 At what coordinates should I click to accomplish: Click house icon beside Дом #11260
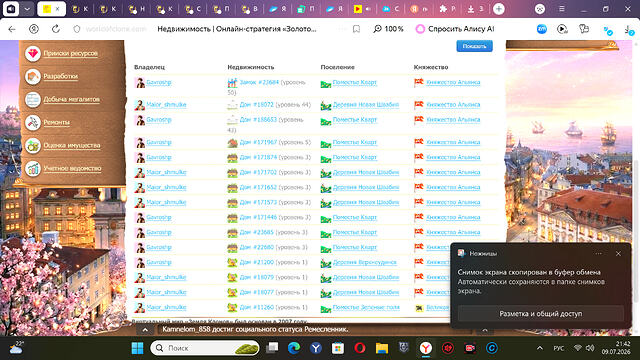(x=232, y=308)
